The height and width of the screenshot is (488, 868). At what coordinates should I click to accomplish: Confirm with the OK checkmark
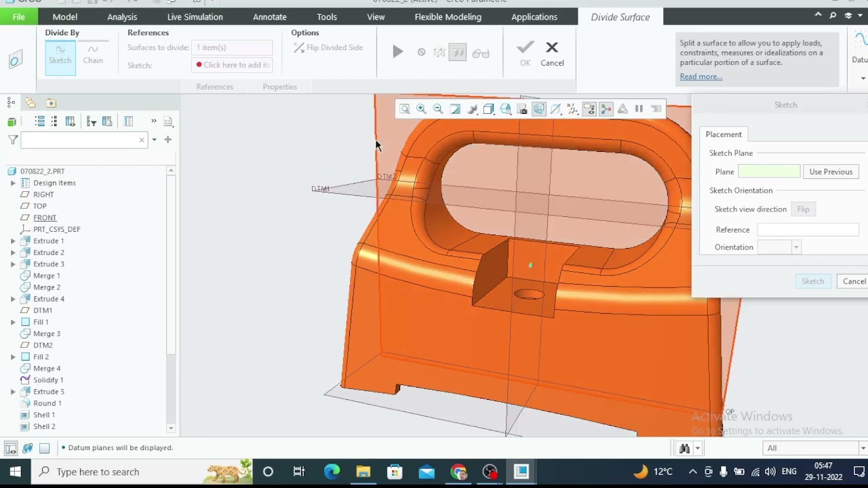point(525,54)
